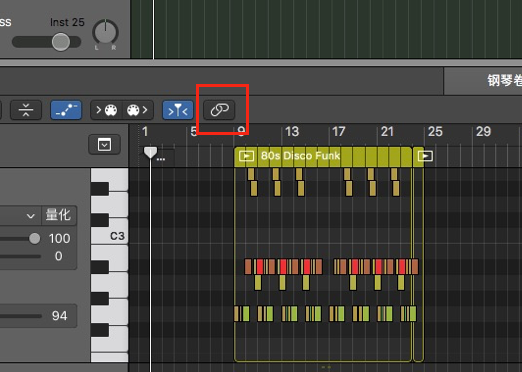The width and height of the screenshot is (522, 372).
Task: Click the MIDI In button
Action: (x=106, y=110)
